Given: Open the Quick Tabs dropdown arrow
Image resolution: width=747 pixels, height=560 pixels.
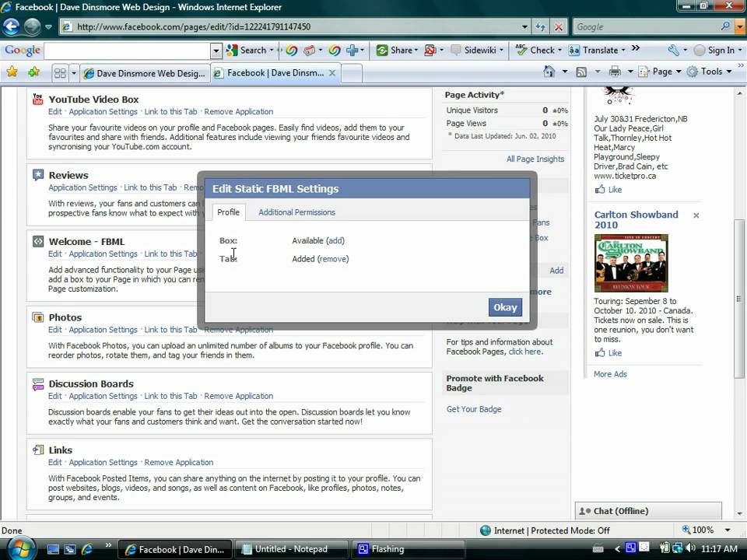Looking at the screenshot, I should (x=74, y=73).
